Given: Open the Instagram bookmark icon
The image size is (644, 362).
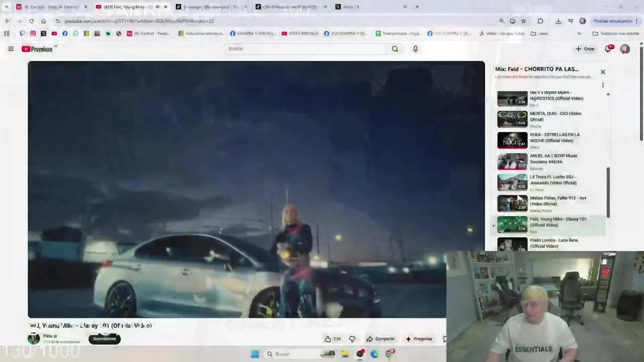Looking at the screenshot, I should click(x=33, y=34).
